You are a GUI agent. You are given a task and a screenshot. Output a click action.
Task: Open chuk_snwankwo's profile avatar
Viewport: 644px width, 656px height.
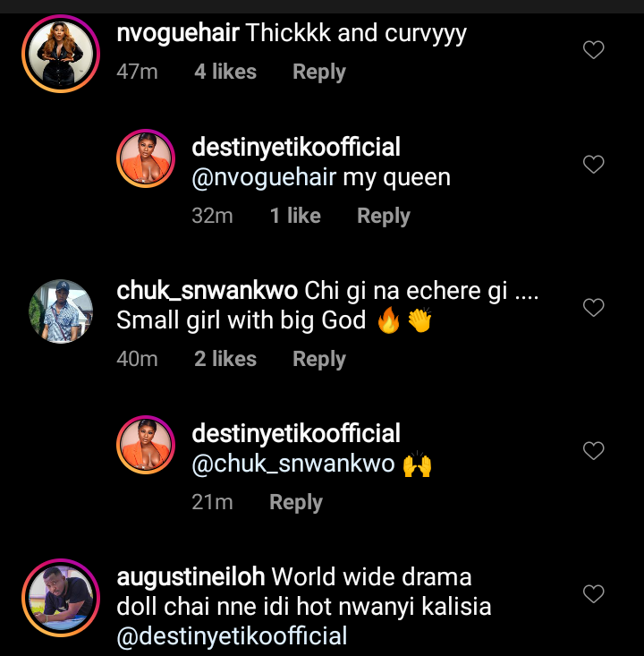60,311
